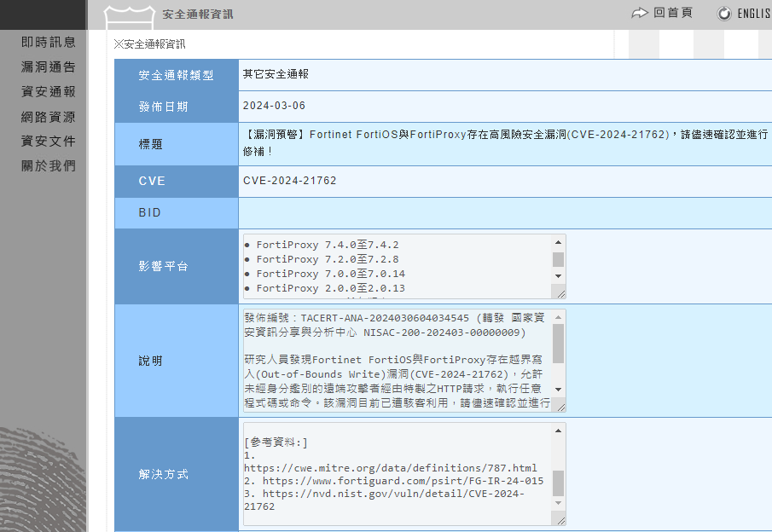Viewport: 772px width, 532px height.
Task: Click down arrow of 影響平台 scrollbar
Action: point(558,276)
